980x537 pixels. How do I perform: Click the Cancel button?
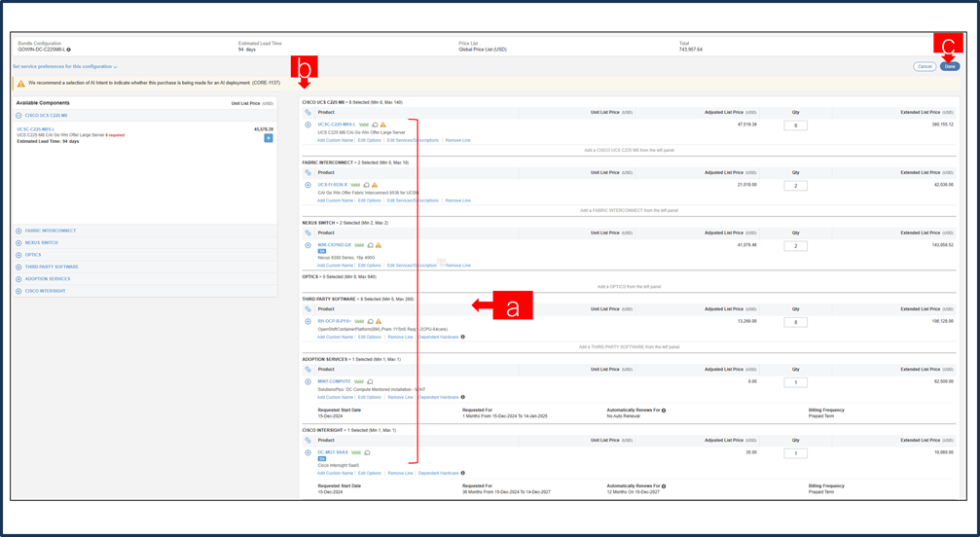click(925, 66)
